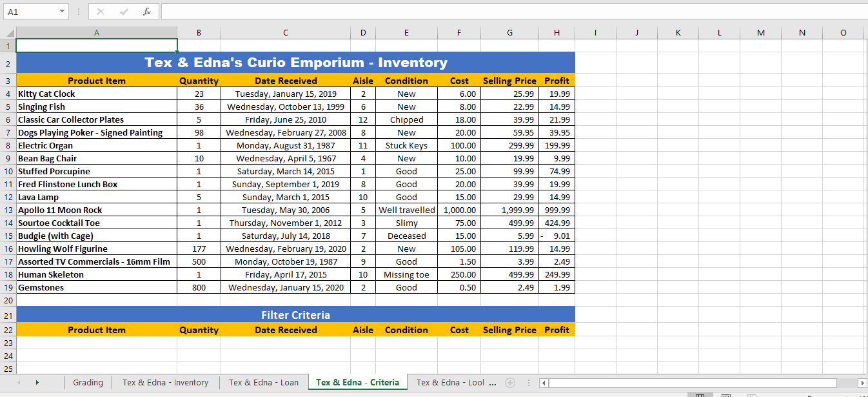Select the Normal view icon

(x=700, y=394)
